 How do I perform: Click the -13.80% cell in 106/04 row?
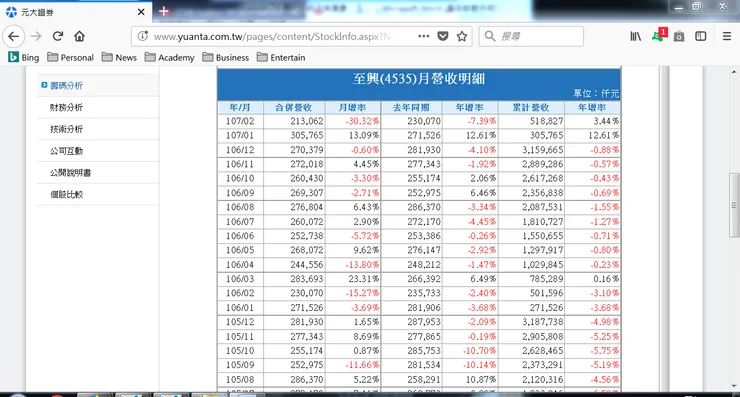coord(362,264)
